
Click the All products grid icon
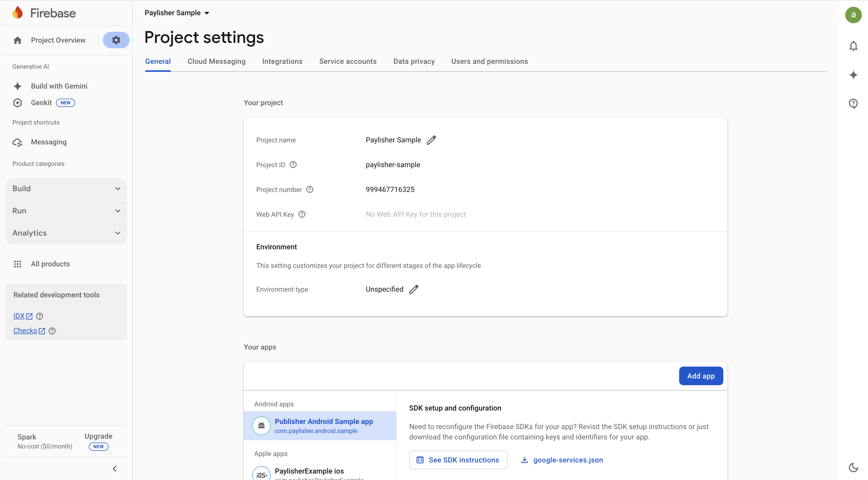[18, 264]
